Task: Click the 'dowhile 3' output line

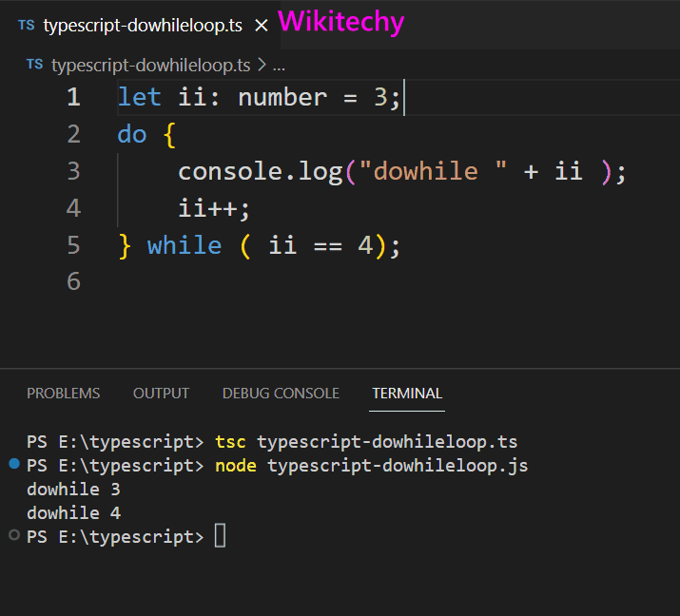Action: point(73,490)
